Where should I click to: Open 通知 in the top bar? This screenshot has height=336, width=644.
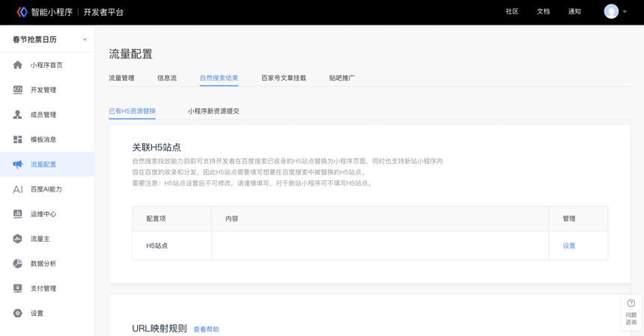[x=574, y=11]
